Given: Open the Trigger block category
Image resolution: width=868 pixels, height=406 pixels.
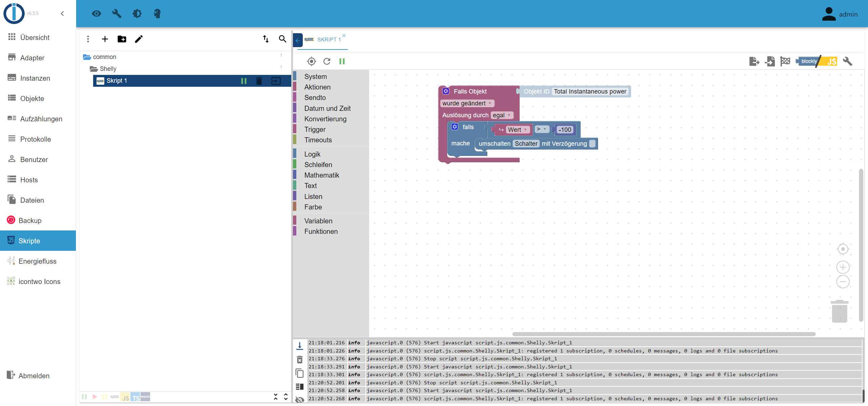Looking at the screenshot, I should 315,129.
